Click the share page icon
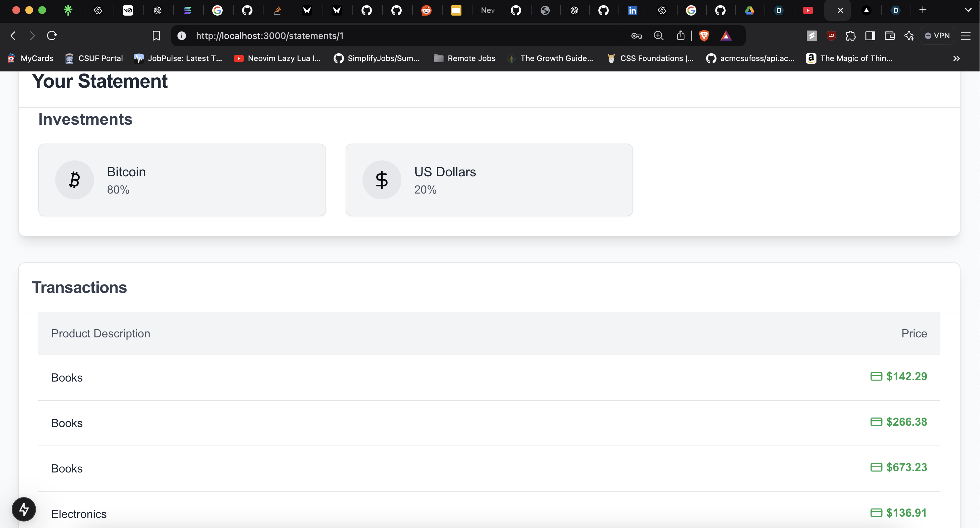 pyautogui.click(x=680, y=36)
